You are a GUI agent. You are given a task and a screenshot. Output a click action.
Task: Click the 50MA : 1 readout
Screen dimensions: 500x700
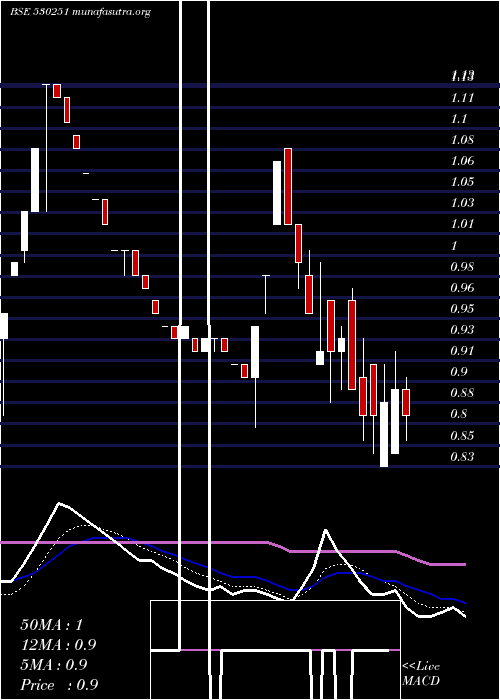(52, 625)
